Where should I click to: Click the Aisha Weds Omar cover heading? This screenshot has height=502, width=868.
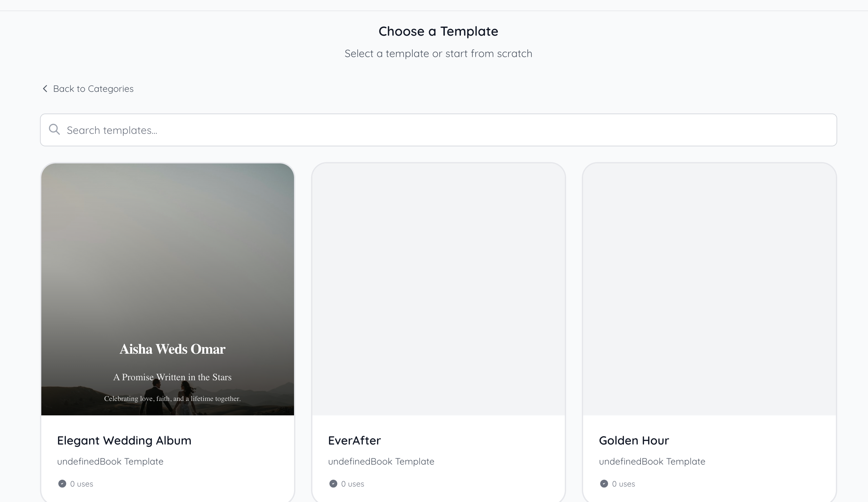(172, 349)
